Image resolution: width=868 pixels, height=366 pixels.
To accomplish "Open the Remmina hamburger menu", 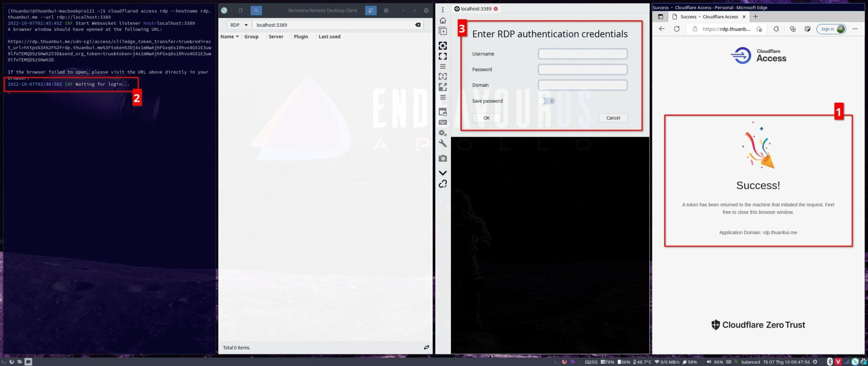I will 386,10.
